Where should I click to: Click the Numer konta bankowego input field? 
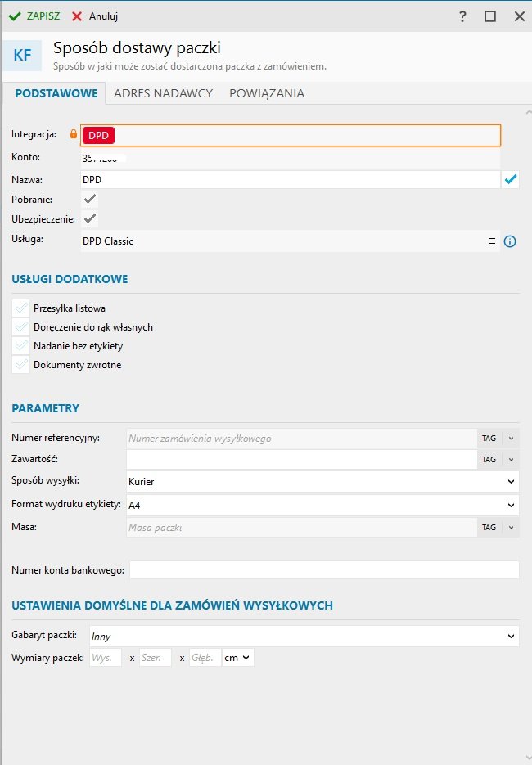(324, 569)
